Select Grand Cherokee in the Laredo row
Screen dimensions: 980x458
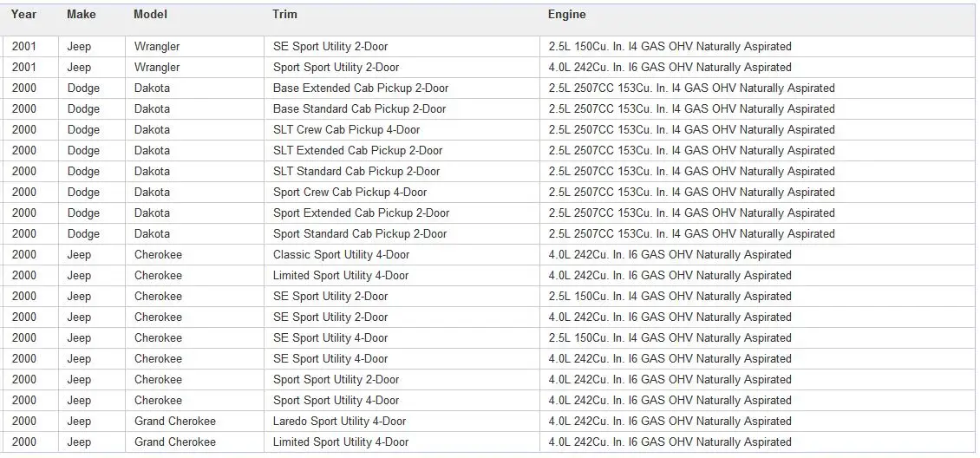174,422
